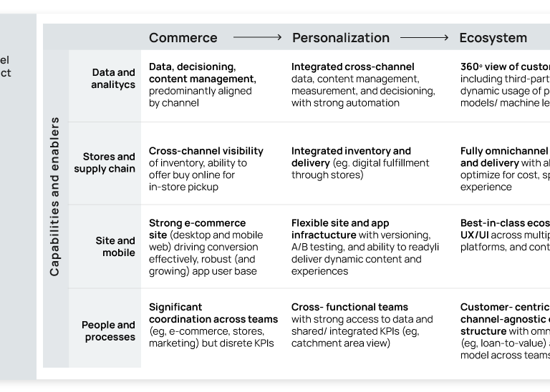The width and height of the screenshot is (550, 392).
Task: Click the Fully omnichannel cell text
Action: click(504, 169)
